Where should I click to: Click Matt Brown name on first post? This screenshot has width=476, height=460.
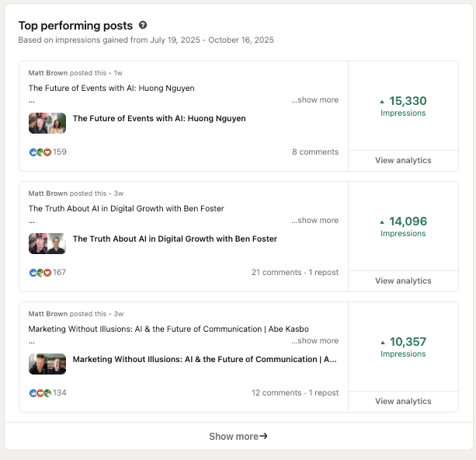pyautogui.click(x=47, y=72)
